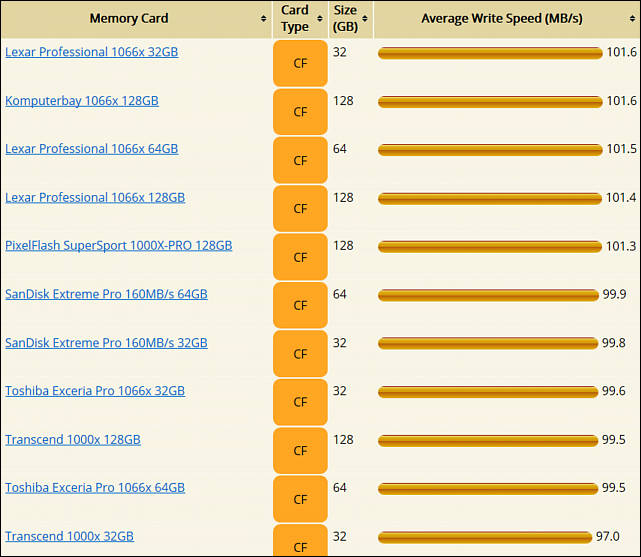Click CF badge for Toshiba 64GB row
Image resolution: width=641 pixels, height=557 pixels.
[x=300, y=499]
